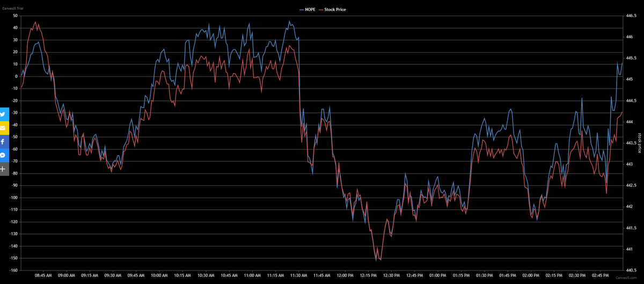
Task: Click the 08:45 AM time axis label
Action: 43,275
